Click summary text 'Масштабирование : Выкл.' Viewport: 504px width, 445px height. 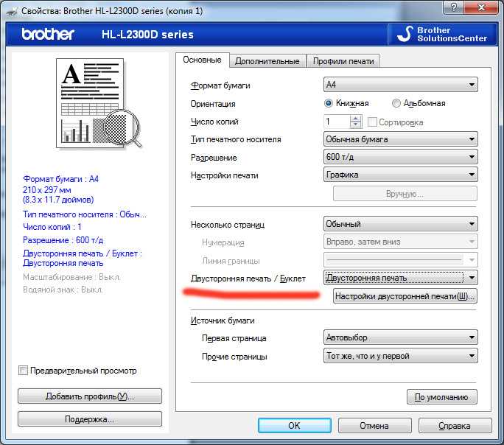click(71, 277)
